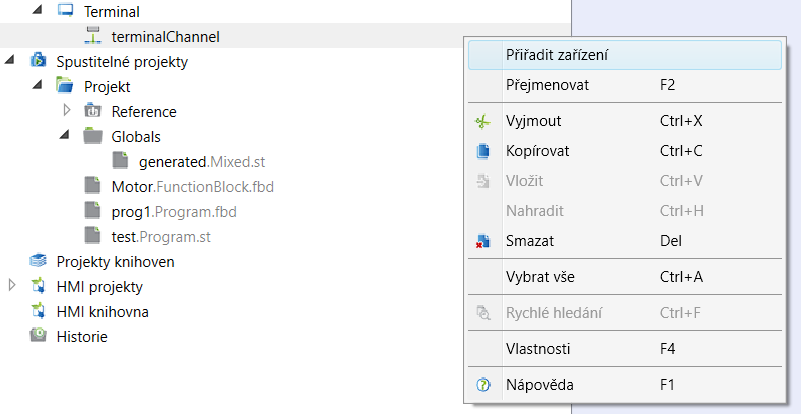The image size is (801, 414).
Task: Click the HMI knihovna icon
Action: coord(38,311)
